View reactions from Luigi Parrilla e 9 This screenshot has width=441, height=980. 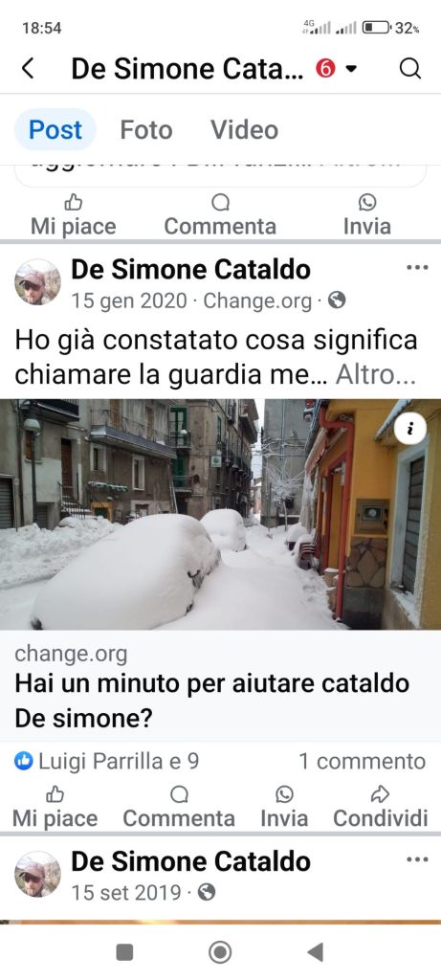[x=106, y=761]
